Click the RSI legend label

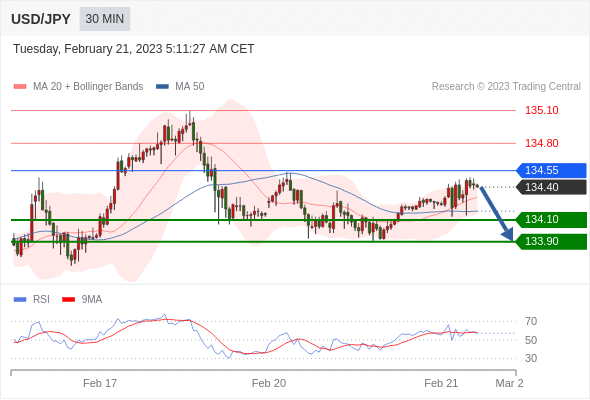41,300
